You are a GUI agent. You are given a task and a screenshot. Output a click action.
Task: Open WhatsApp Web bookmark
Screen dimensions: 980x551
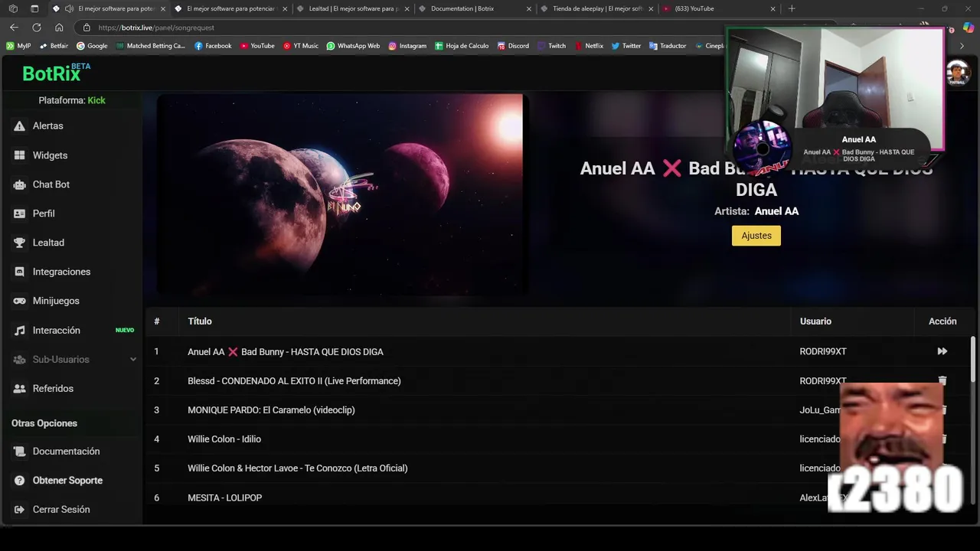[353, 46]
